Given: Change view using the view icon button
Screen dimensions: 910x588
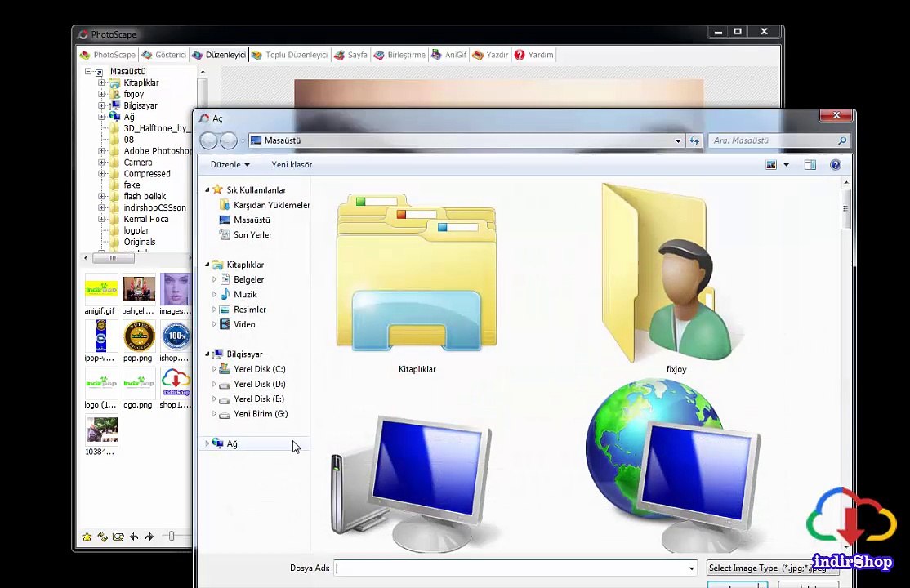Looking at the screenshot, I should (x=771, y=165).
